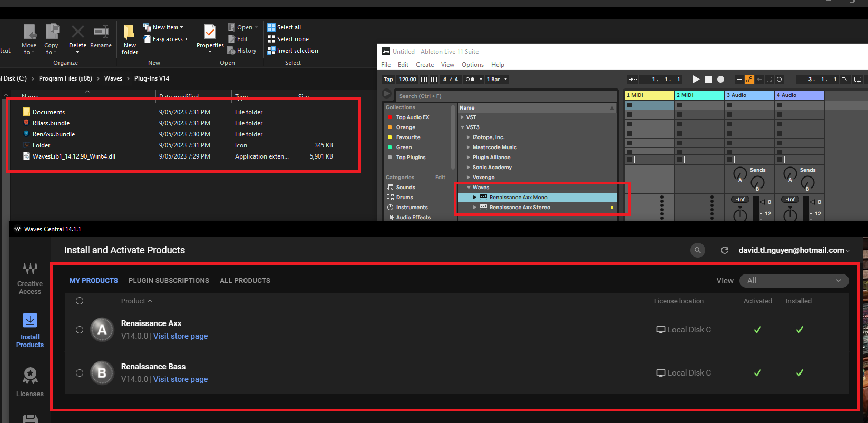
Task: Open the Options menu in Ableton Live
Action: pos(473,65)
